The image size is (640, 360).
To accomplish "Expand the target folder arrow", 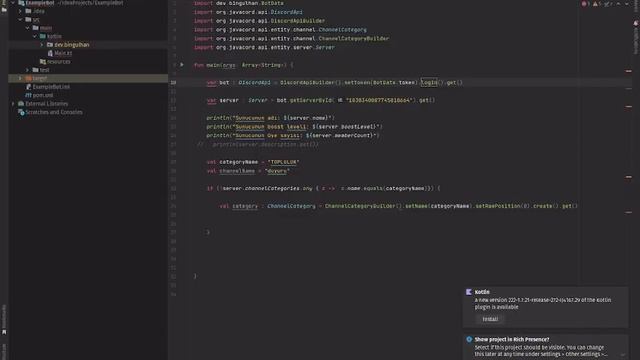I will (20, 78).
